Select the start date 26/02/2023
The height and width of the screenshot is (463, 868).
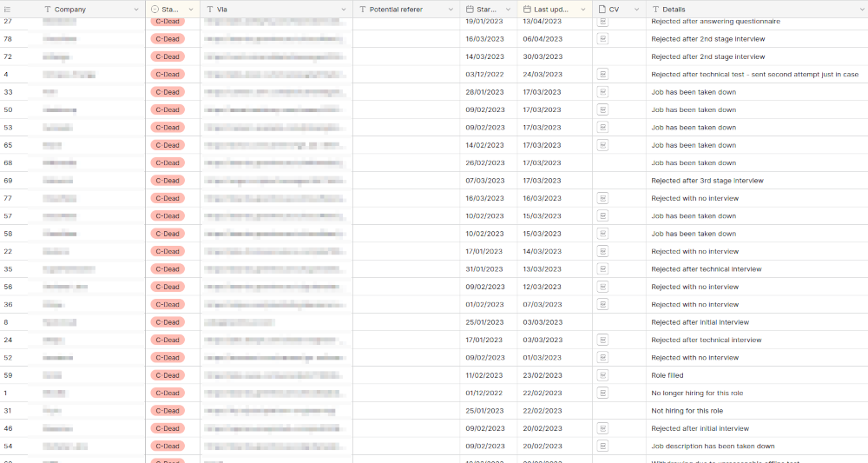(484, 162)
